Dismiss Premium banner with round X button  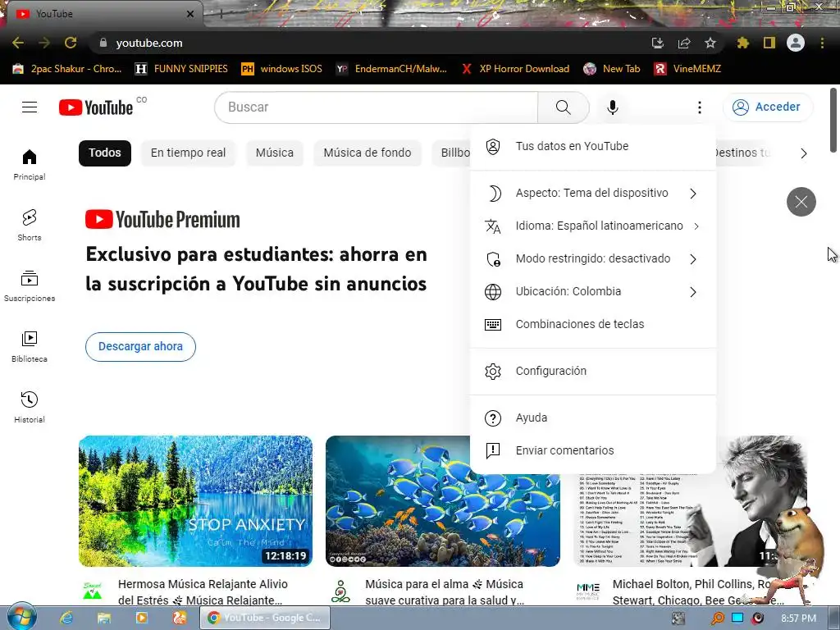[801, 202]
